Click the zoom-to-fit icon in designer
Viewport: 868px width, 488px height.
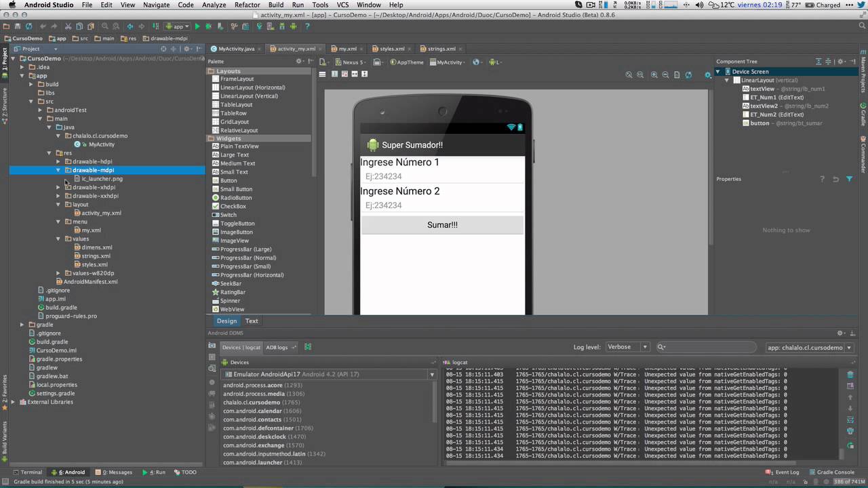point(629,75)
